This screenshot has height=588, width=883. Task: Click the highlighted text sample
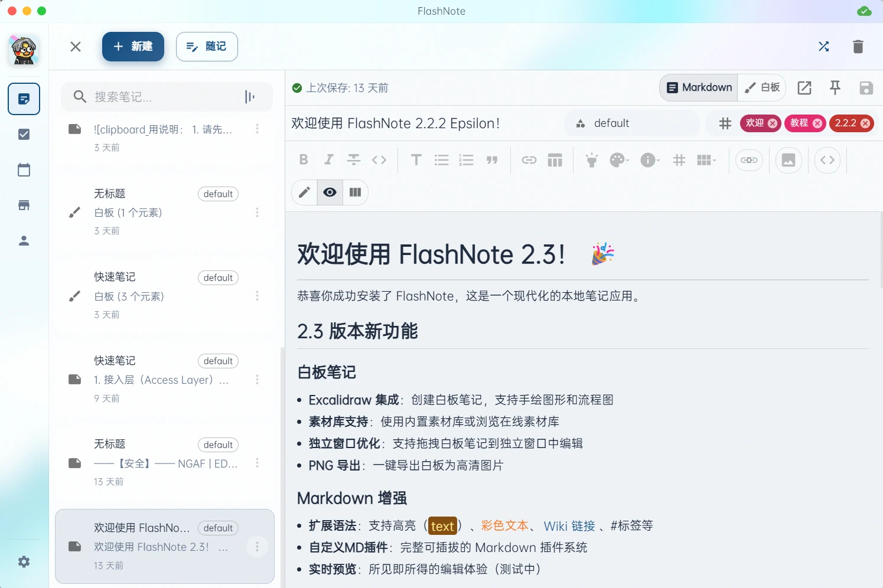[x=442, y=526]
